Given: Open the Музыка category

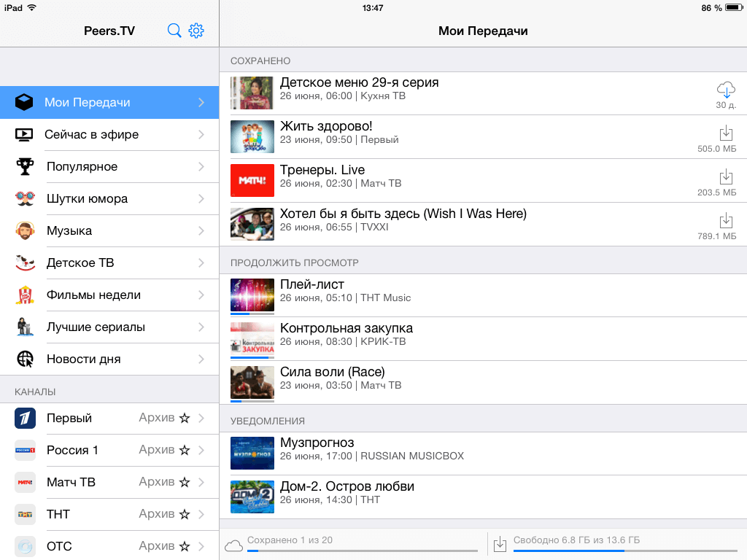Looking at the screenshot, I should tap(109, 231).
